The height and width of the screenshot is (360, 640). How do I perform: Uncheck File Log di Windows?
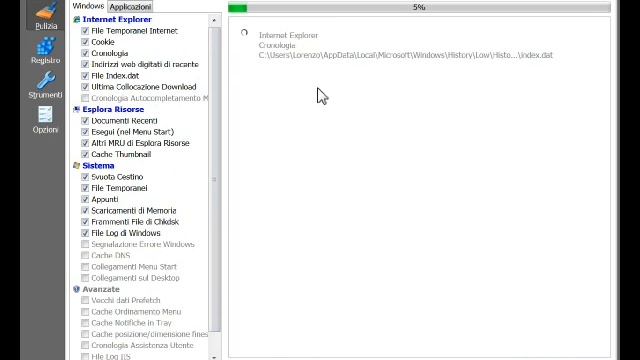click(85, 233)
